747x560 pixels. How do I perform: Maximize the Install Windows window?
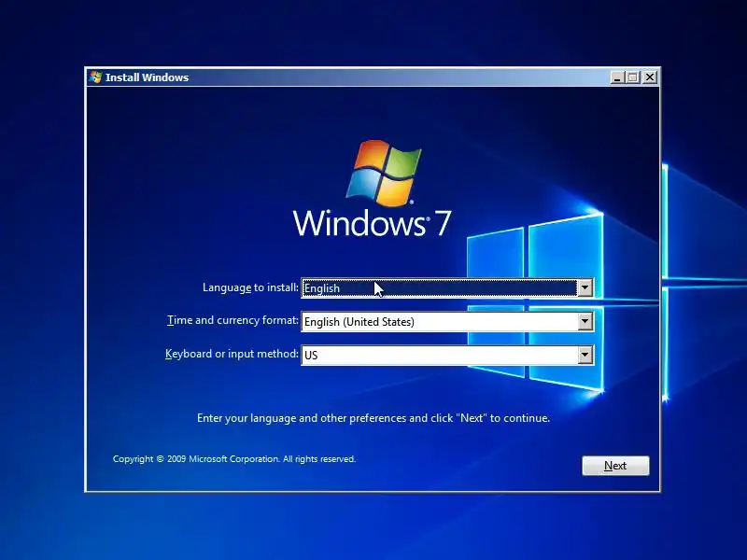(x=633, y=77)
